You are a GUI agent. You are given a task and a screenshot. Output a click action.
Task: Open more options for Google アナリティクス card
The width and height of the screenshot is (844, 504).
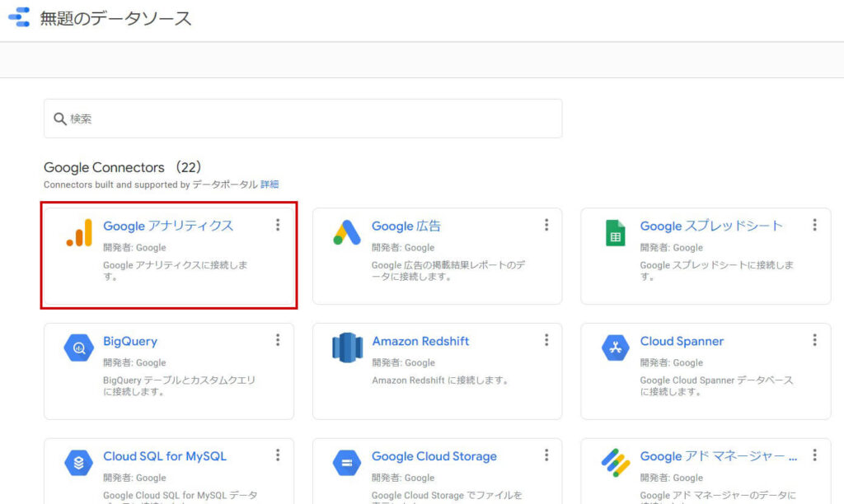click(278, 225)
